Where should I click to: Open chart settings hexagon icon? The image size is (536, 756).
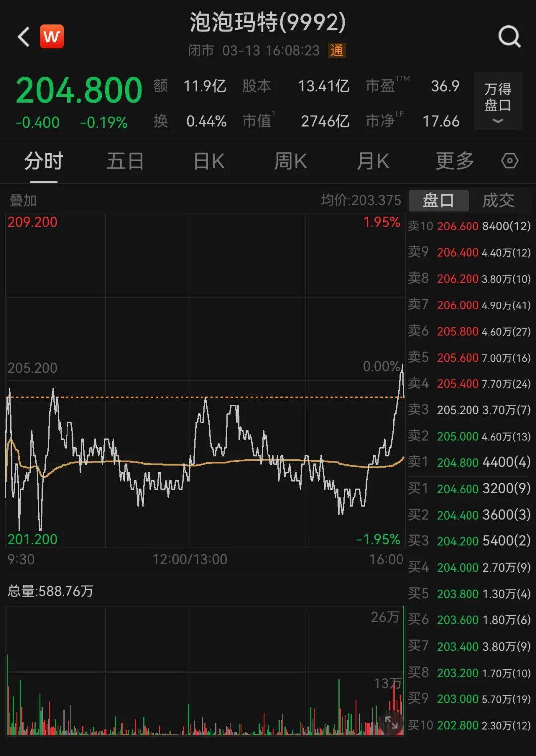click(510, 161)
